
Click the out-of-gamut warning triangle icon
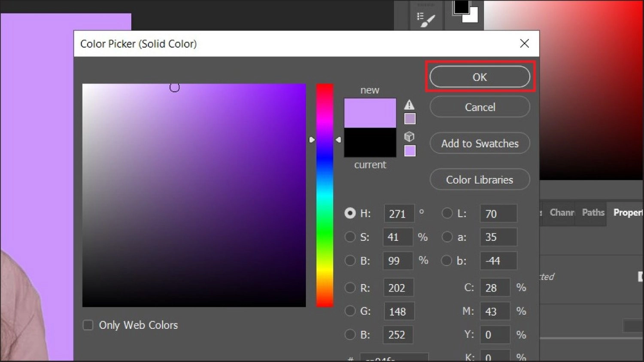coord(410,104)
